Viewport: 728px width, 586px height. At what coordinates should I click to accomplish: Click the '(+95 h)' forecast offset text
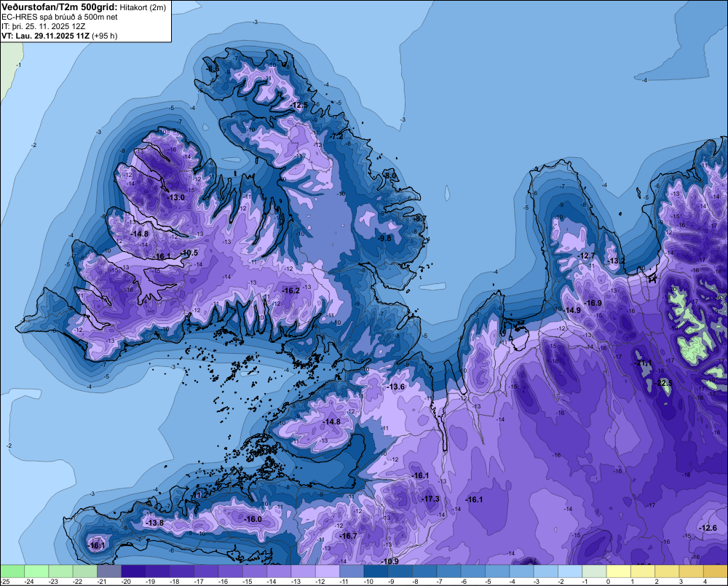(104, 36)
